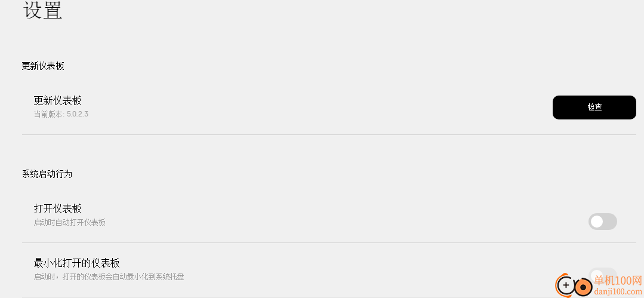Select the 系统启动行为 section header
Image resolution: width=644 pixels, height=298 pixels.
click(47, 174)
